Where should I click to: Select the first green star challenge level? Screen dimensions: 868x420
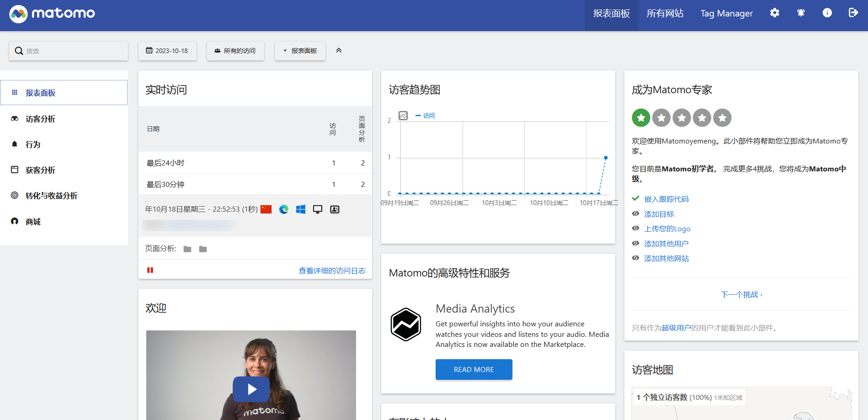click(x=641, y=118)
